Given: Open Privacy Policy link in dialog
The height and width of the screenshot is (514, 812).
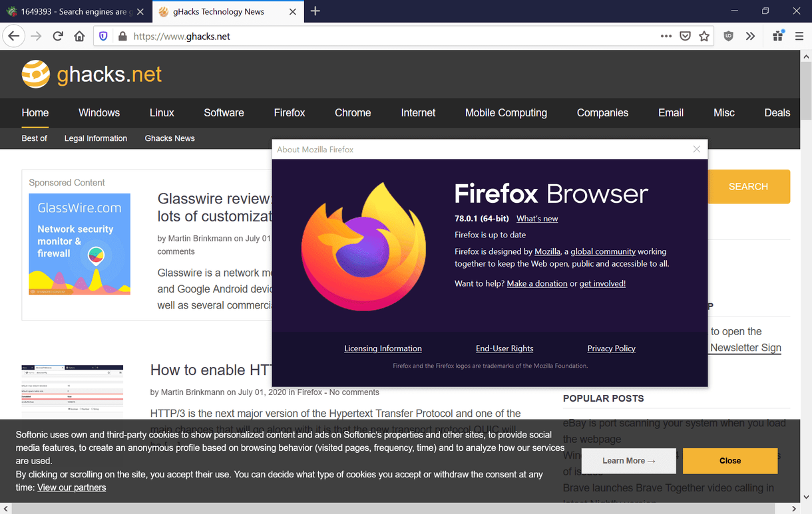Looking at the screenshot, I should point(611,348).
